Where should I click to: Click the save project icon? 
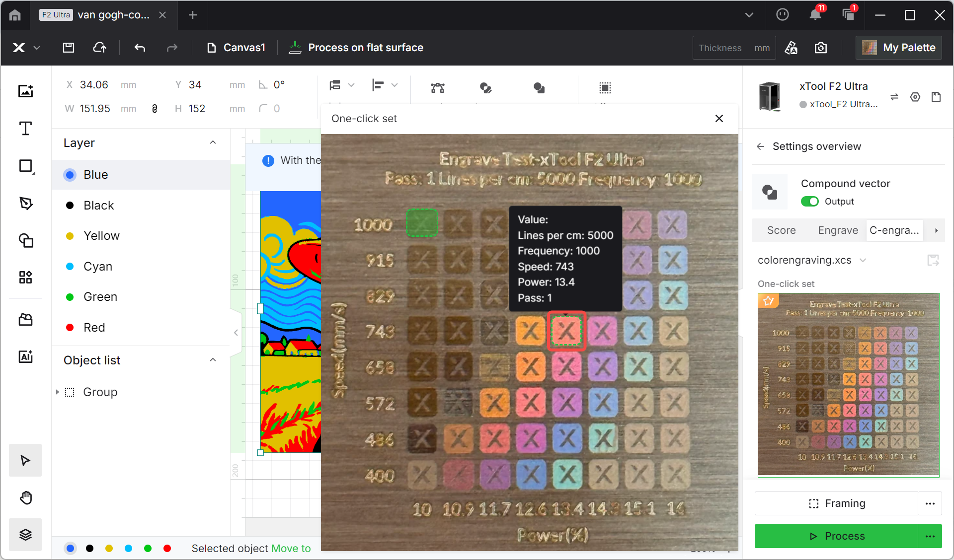pyautogui.click(x=69, y=48)
